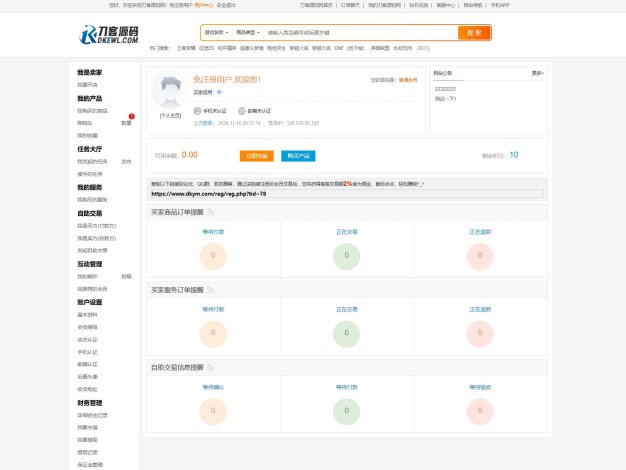Open 等待确认 link under 自助交易信息提醒

coord(213,387)
